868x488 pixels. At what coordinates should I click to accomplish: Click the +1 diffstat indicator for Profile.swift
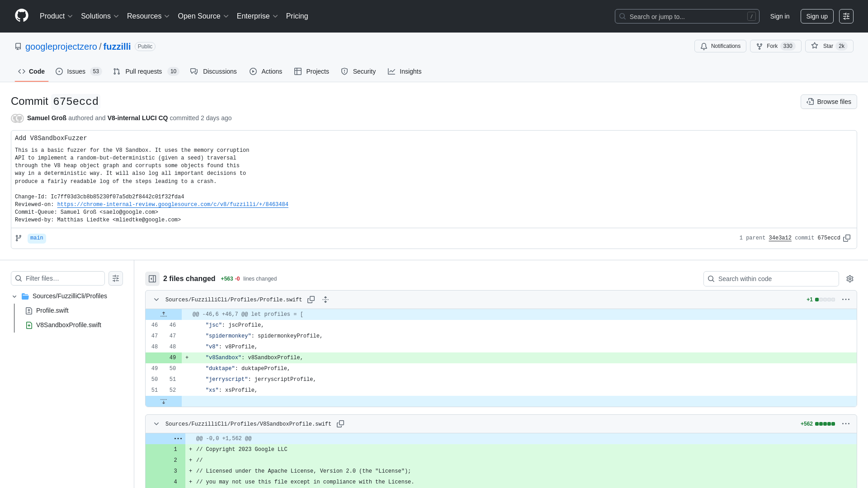point(821,300)
